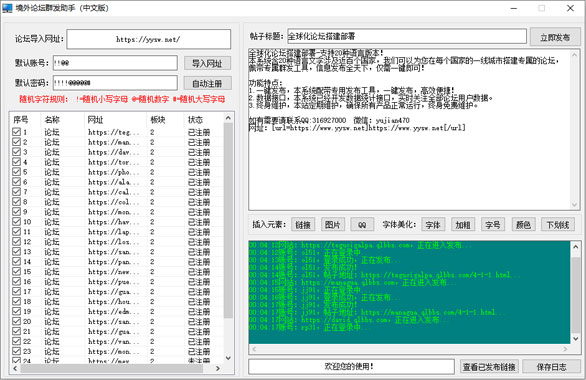Open the 字体 font styling option

(x=433, y=225)
